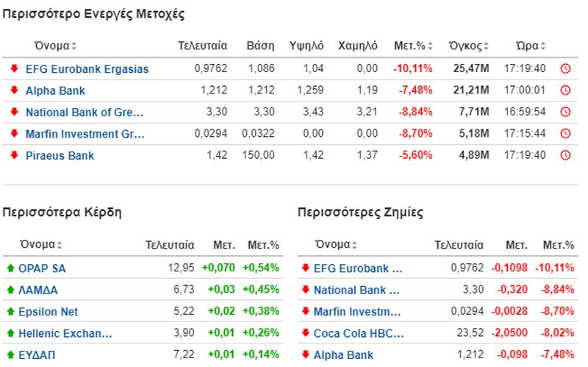Sort most active table by Ώρα column
Image resolution: width=588 pixels, height=367 pixels.
click(530, 46)
